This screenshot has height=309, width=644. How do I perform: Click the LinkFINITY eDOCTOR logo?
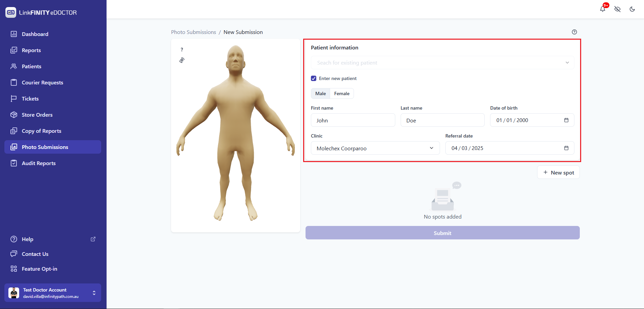click(x=41, y=12)
